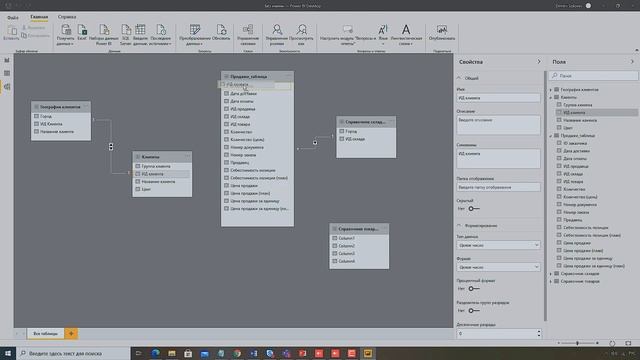Toggle the Разделитель групп разрядов switch
Screen dimensions: 640x360
click(473, 311)
